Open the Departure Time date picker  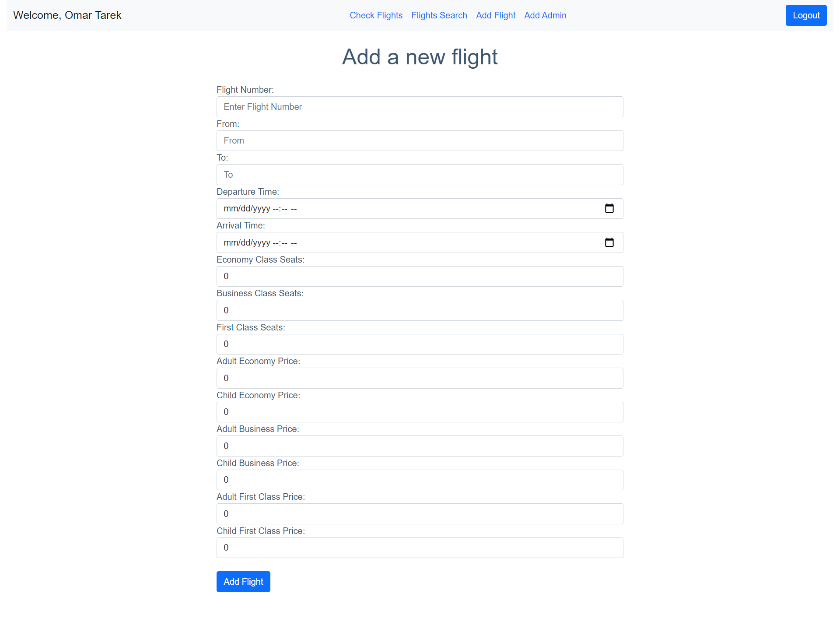[x=609, y=208]
